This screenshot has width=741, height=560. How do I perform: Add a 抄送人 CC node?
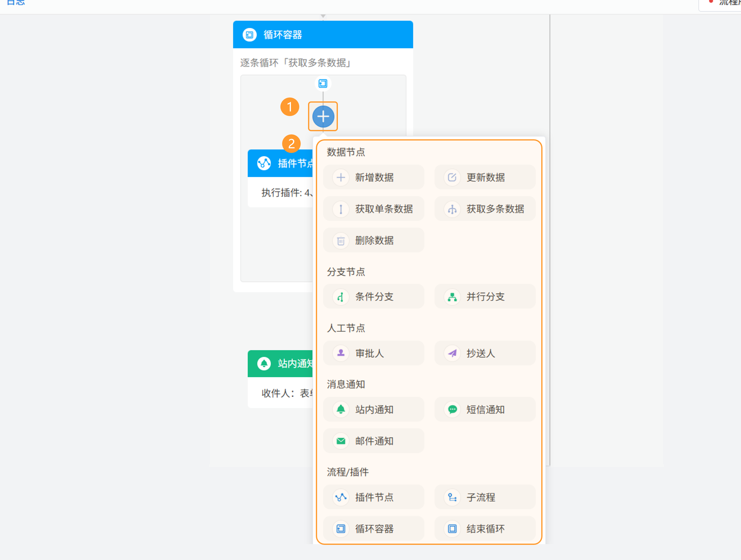point(485,353)
